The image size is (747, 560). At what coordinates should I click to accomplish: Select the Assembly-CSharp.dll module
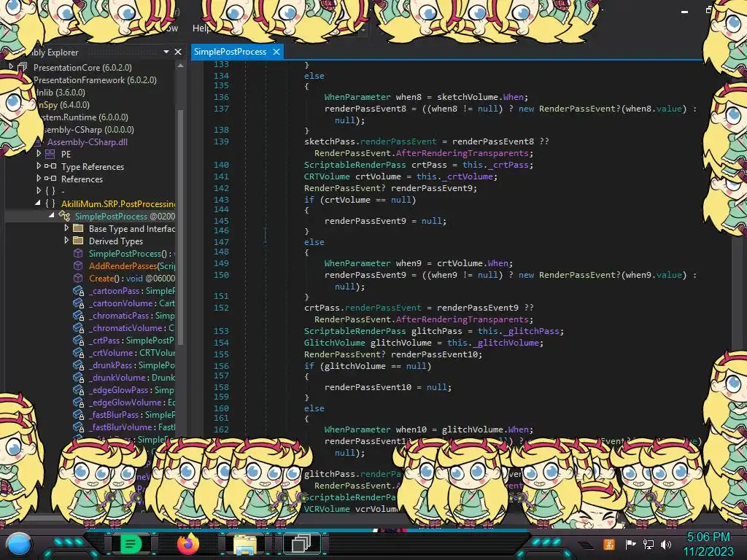88,142
